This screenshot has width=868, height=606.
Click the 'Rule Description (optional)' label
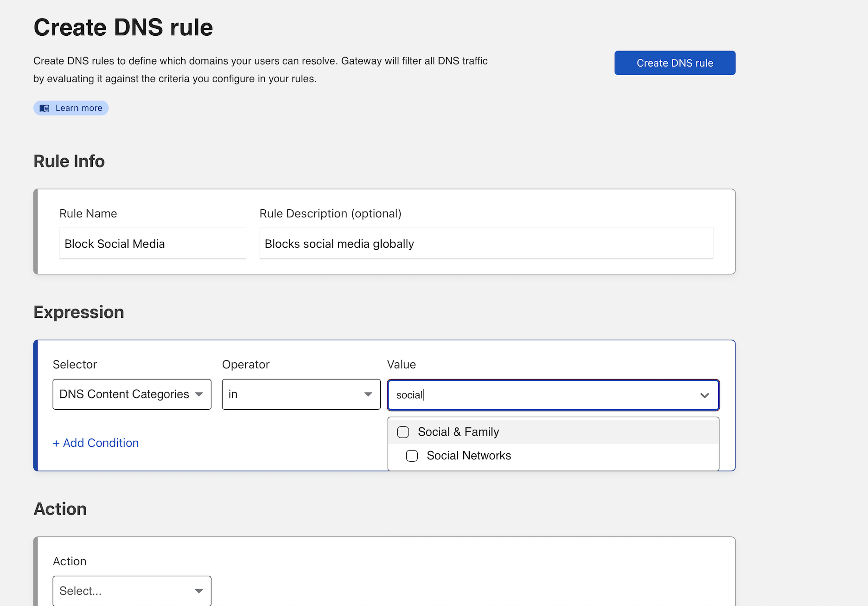point(330,213)
